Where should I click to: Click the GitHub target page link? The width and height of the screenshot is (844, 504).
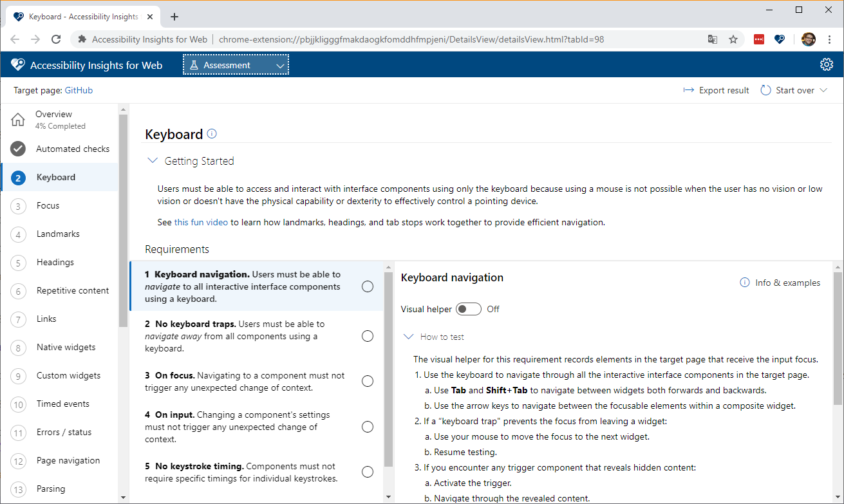point(79,91)
